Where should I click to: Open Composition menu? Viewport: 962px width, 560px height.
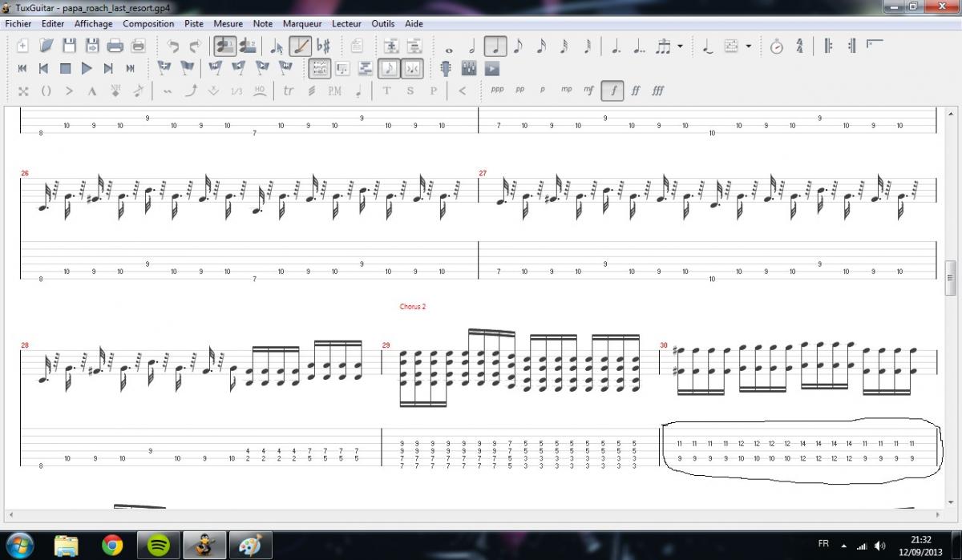[148, 24]
